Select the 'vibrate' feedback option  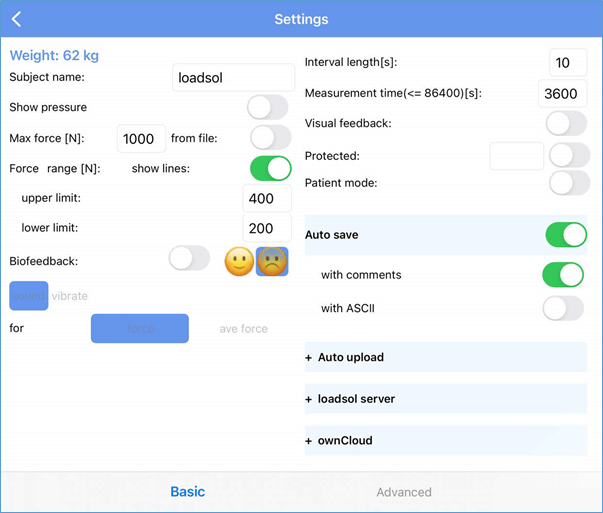coord(70,296)
